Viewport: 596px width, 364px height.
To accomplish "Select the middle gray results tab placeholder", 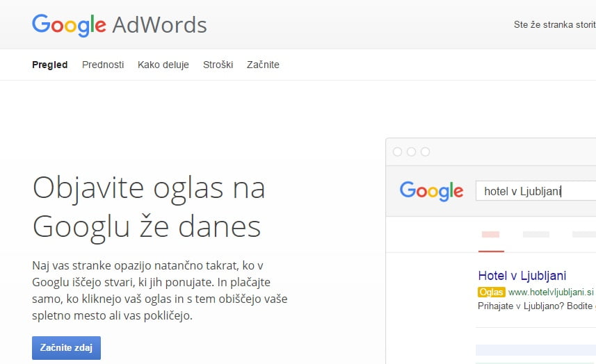I will point(536,235).
